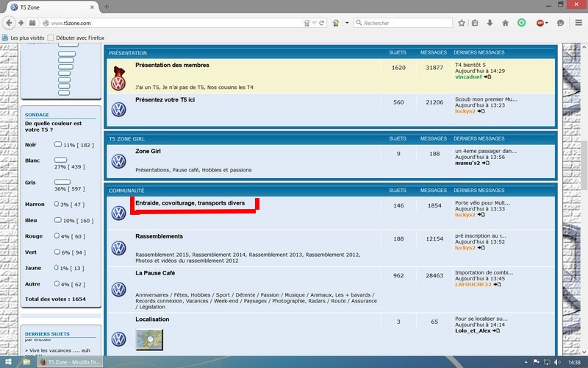Open a new tab with plus button
Viewport: 588px width, 368px height.
[x=107, y=7]
